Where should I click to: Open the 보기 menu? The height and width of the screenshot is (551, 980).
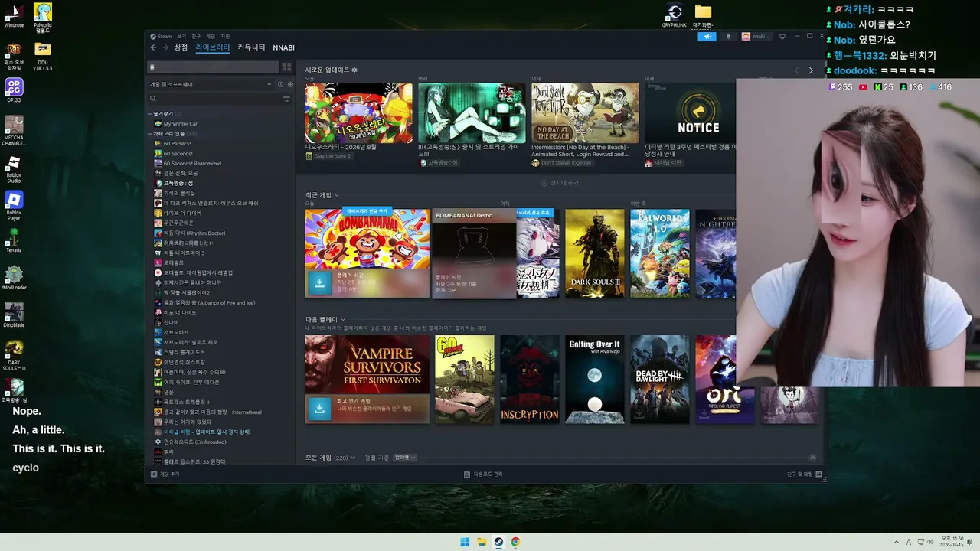click(181, 36)
